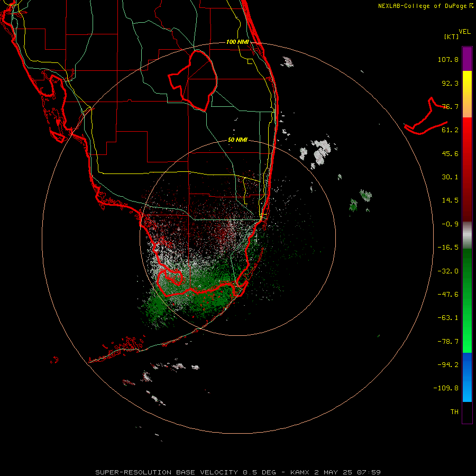The image size is (476, 476).
Task: Click the 45.6 legend value
Action: [x=450, y=153]
